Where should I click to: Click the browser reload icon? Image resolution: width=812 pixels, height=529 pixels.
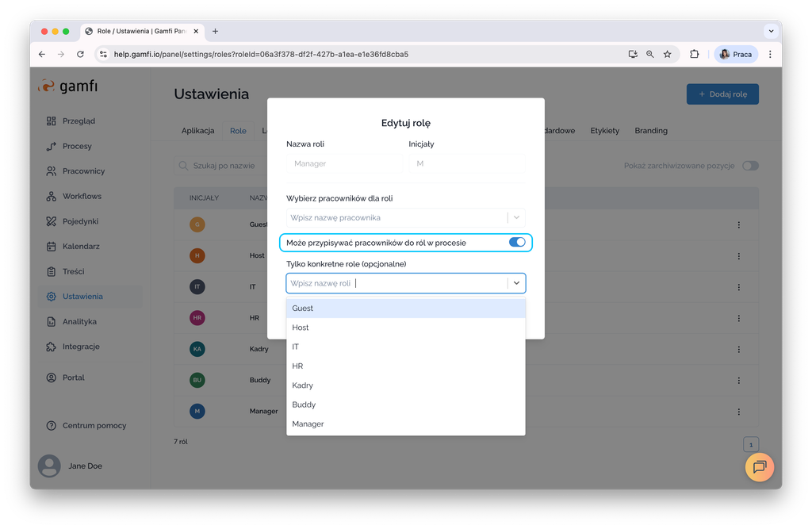pyautogui.click(x=80, y=54)
